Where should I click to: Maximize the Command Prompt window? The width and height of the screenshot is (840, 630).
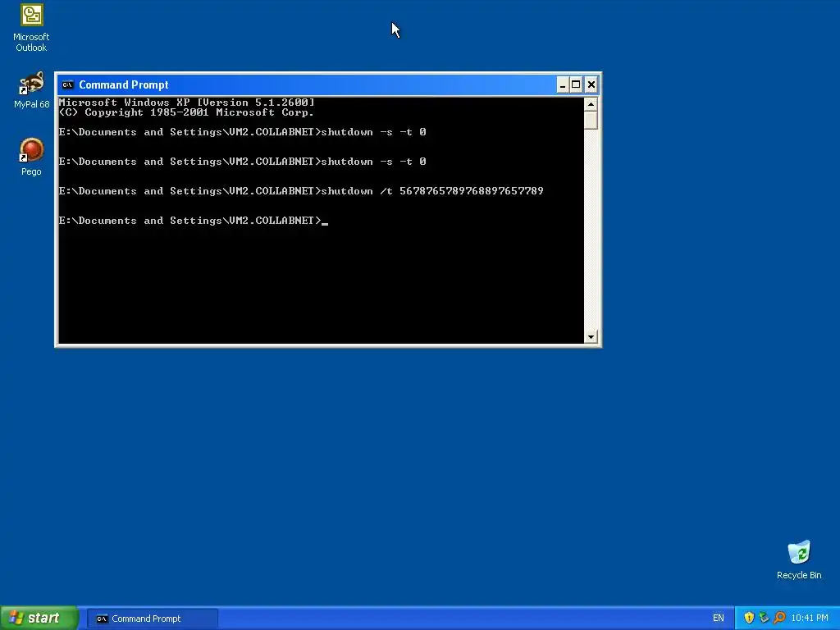(576, 84)
